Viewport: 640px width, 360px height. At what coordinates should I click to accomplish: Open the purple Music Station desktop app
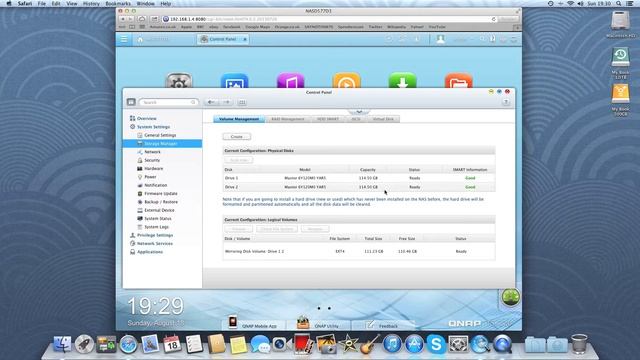291,80
